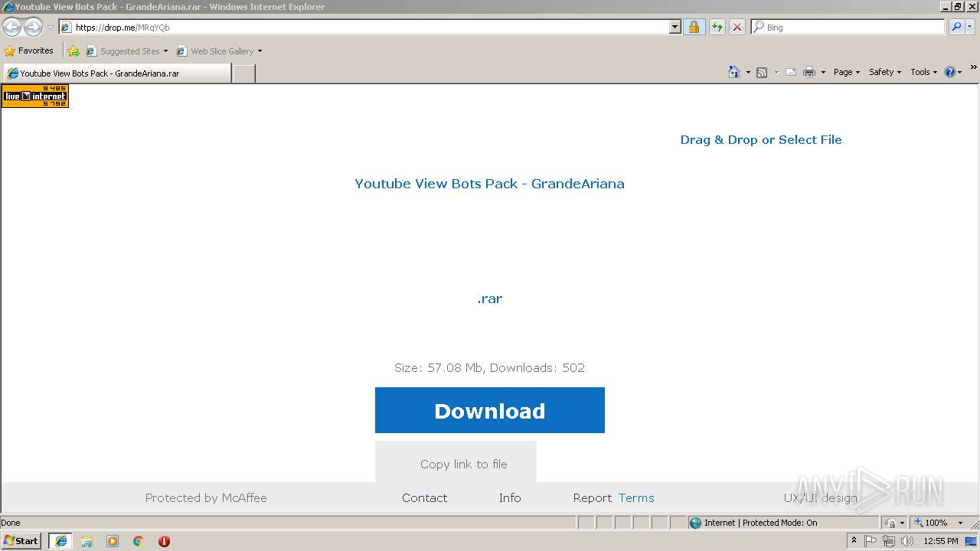View the security lock report icon
The width and height of the screenshot is (980, 551).
[694, 28]
